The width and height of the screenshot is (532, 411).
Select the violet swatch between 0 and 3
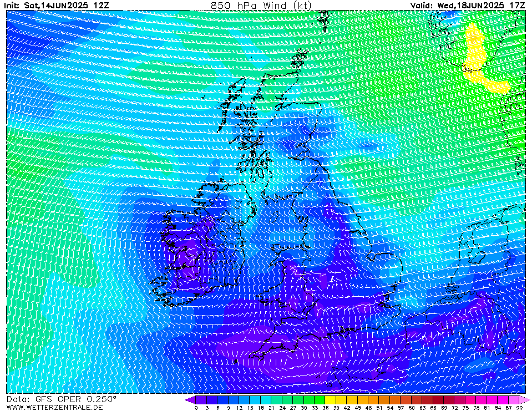tap(201, 400)
